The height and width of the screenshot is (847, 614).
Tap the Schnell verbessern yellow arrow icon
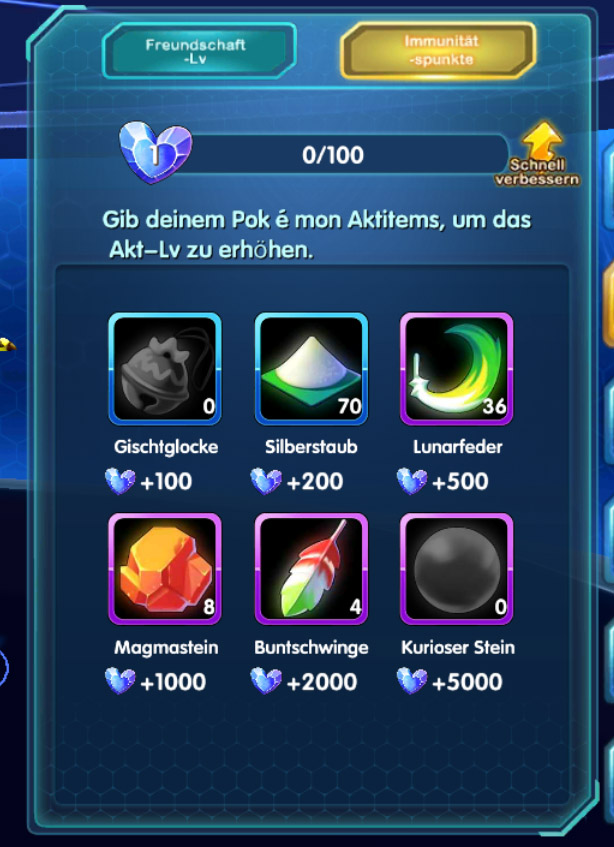point(542,141)
